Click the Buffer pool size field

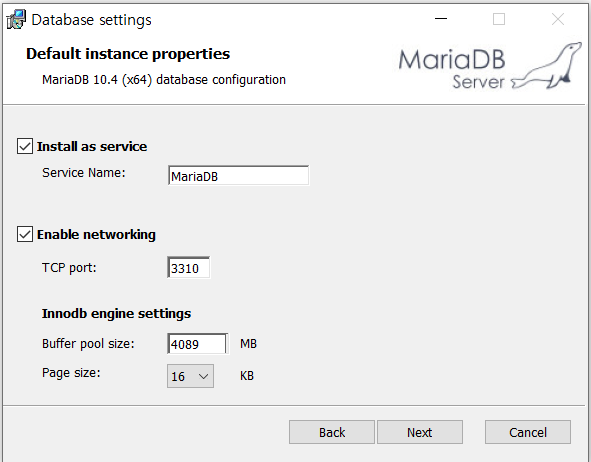[198, 343]
